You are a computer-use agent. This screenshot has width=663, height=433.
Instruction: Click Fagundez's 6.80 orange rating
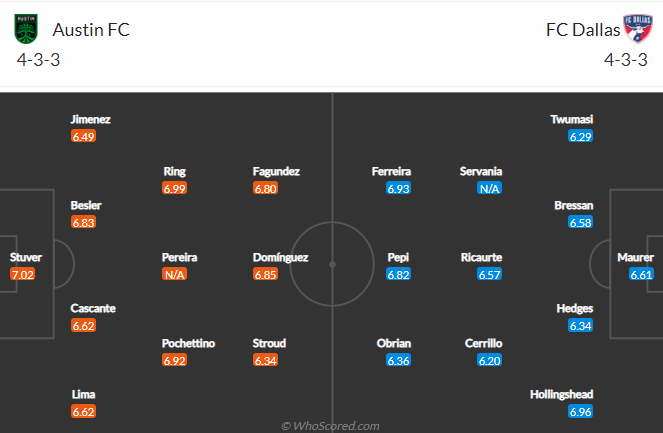pos(266,189)
